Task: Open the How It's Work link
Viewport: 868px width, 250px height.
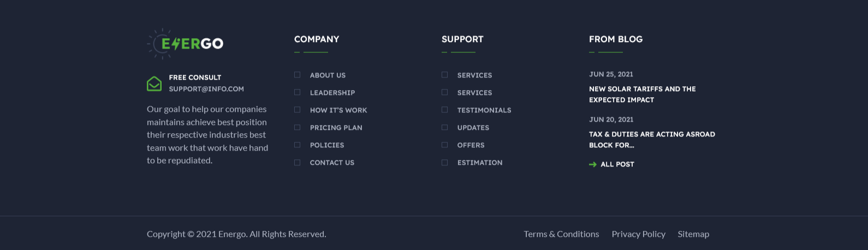Action: 338,110
